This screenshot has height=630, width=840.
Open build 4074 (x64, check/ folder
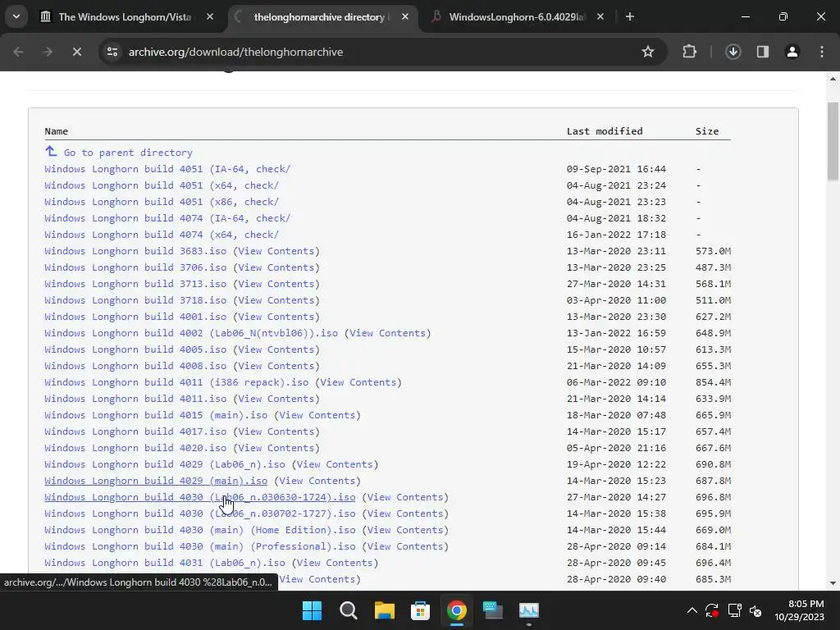162,235
